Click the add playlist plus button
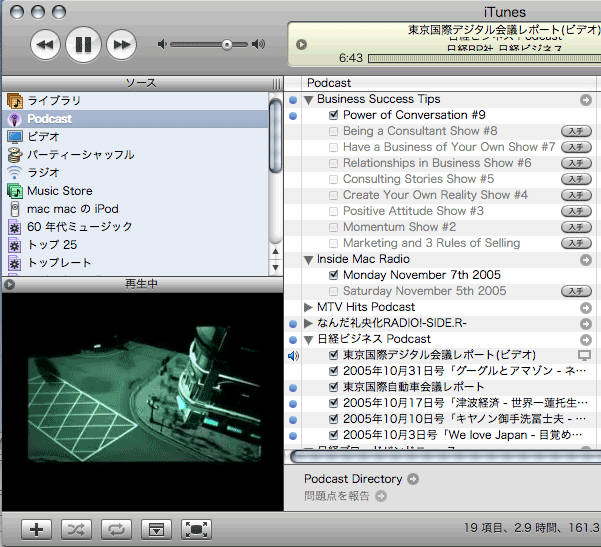The height and width of the screenshot is (547, 601). tap(36, 528)
